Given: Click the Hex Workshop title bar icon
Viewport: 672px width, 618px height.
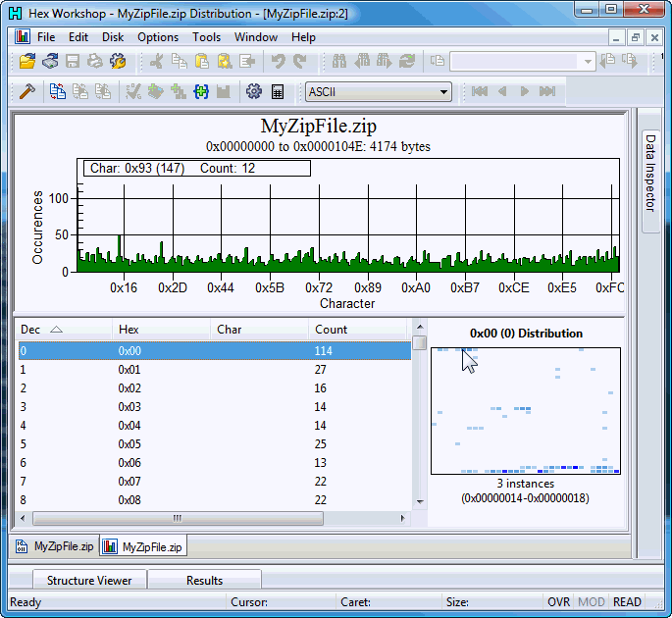Looking at the screenshot, I should pyautogui.click(x=16, y=14).
